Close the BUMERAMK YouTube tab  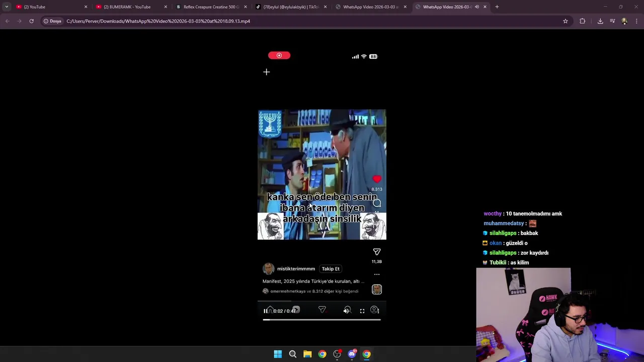click(x=166, y=7)
